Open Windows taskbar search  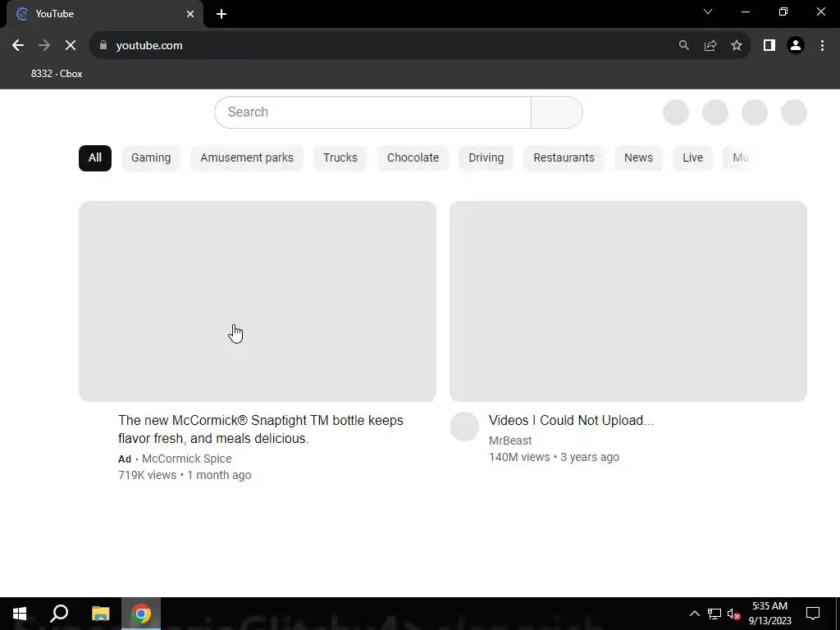(x=59, y=614)
